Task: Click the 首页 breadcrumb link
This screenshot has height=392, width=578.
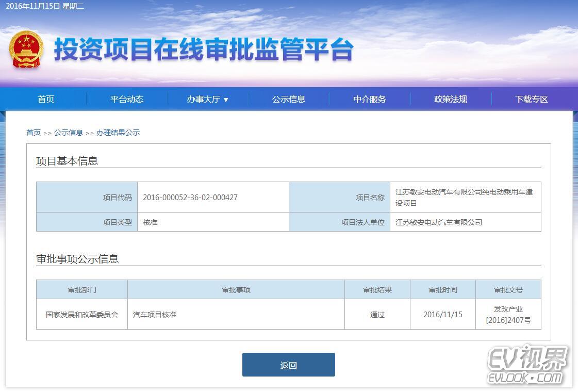Action: coord(34,132)
